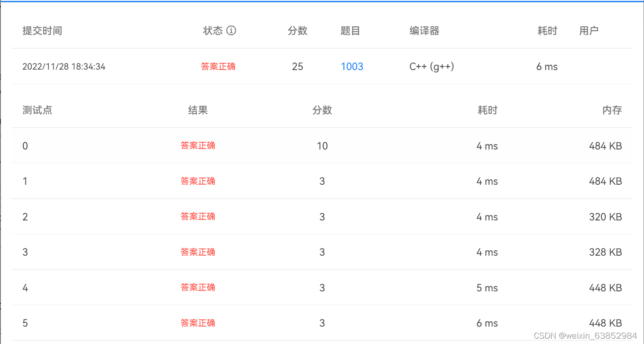Click the compiler label C++ (g++)
The width and height of the screenshot is (644, 344).
point(432,66)
